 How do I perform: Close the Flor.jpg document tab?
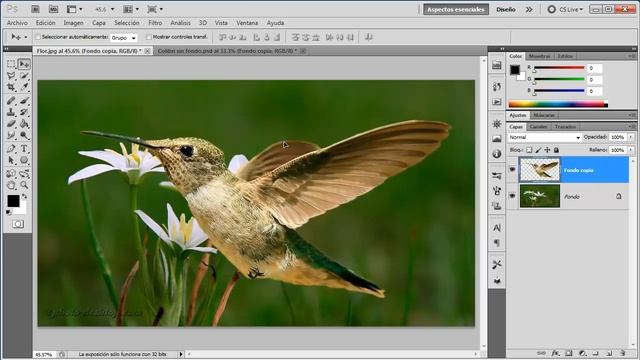(x=147, y=51)
